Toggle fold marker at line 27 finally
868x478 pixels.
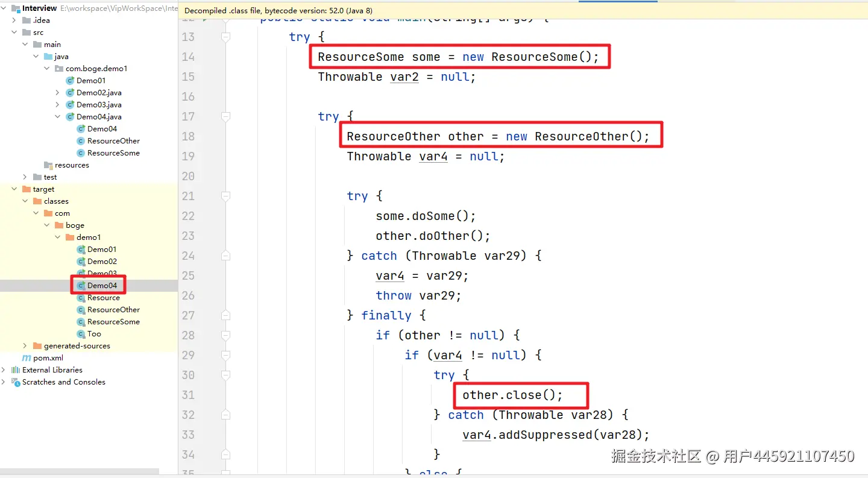coord(225,315)
